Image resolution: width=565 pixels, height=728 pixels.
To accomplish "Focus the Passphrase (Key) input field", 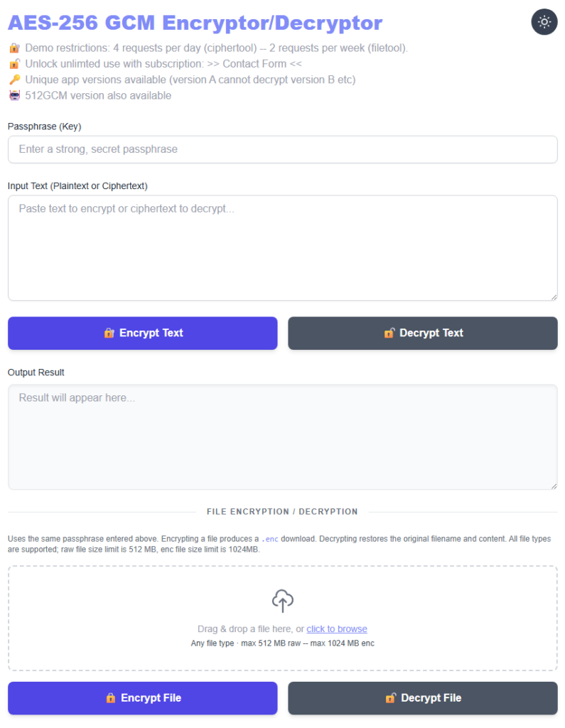I will 282,149.
